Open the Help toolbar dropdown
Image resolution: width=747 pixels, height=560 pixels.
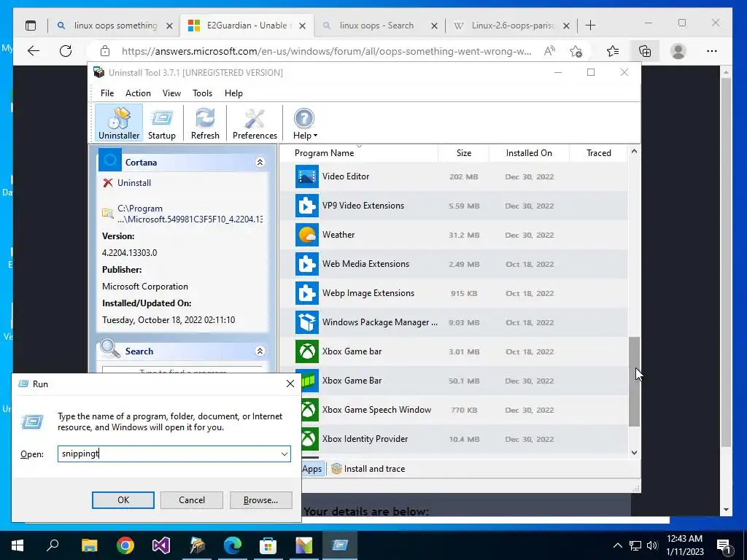point(304,122)
